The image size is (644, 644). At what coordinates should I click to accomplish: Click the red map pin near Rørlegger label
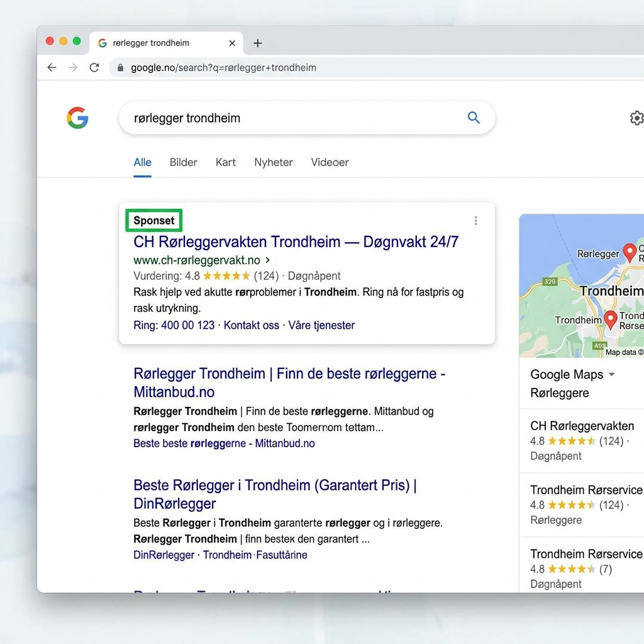(x=630, y=252)
